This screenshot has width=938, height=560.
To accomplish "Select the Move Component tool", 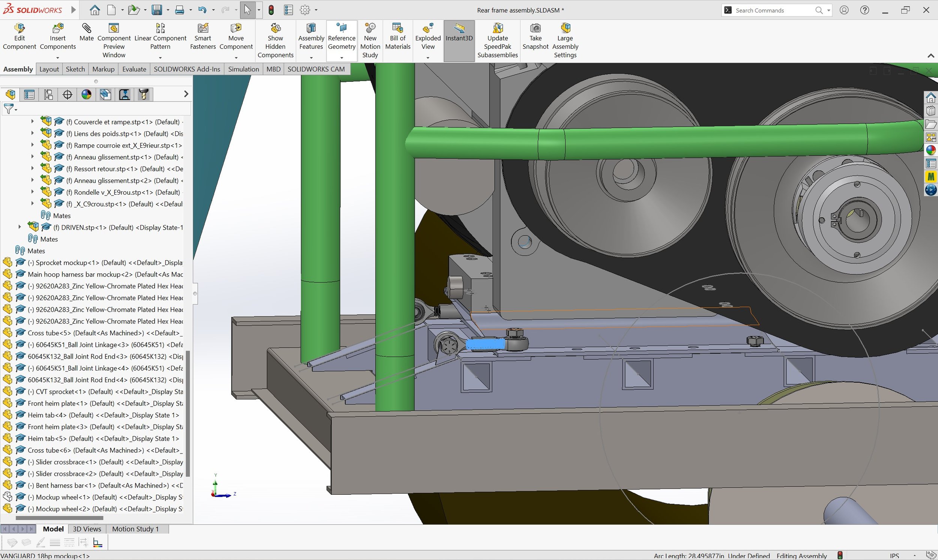I will 236,37.
